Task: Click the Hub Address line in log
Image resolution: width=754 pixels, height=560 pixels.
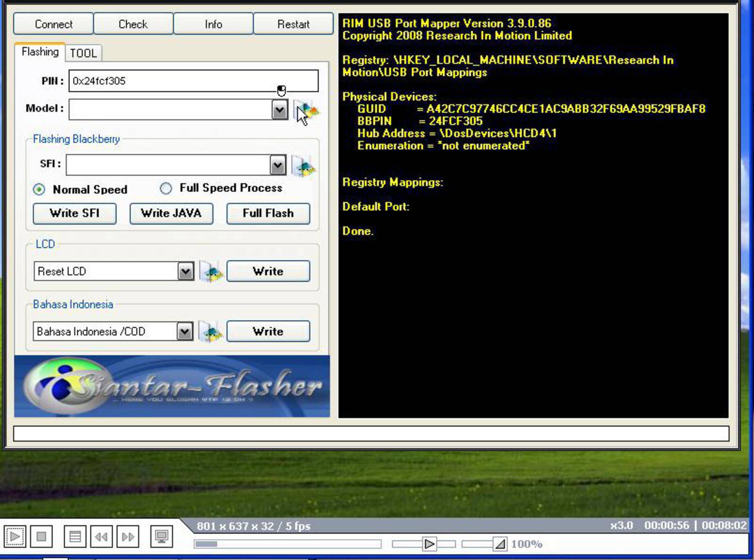Action: [457, 133]
